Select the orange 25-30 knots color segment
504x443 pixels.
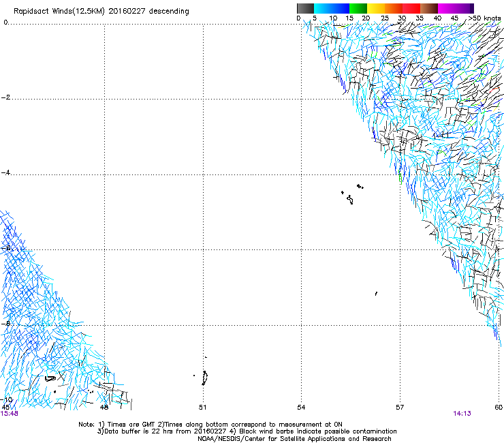[x=394, y=8]
